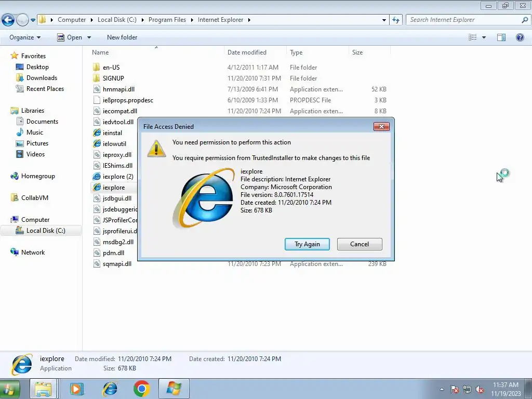Image resolution: width=532 pixels, height=399 pixels.
Task: Open the address bar history dropdown
Action: (384, 20)
